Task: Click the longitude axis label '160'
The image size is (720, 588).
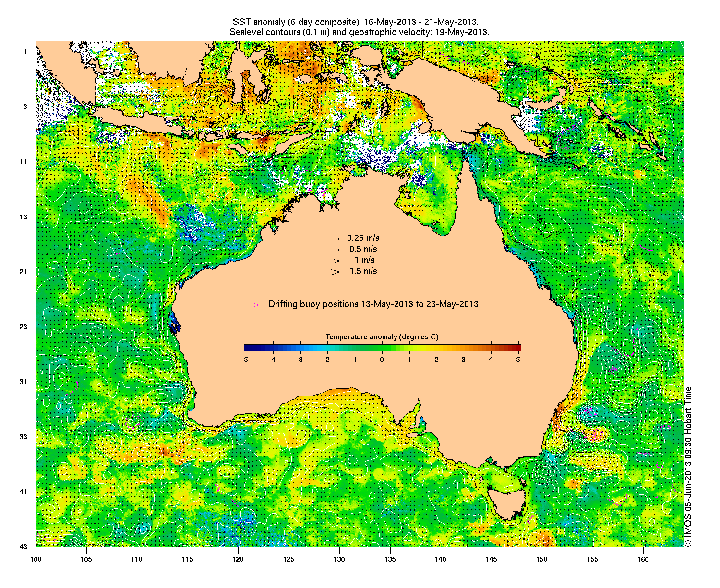Action: 643,559
